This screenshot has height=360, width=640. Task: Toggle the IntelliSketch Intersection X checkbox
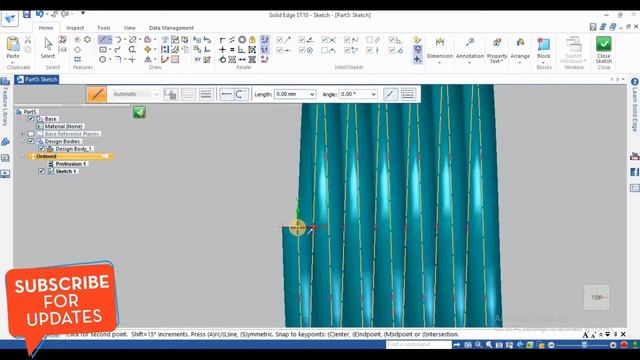[324, 40]
